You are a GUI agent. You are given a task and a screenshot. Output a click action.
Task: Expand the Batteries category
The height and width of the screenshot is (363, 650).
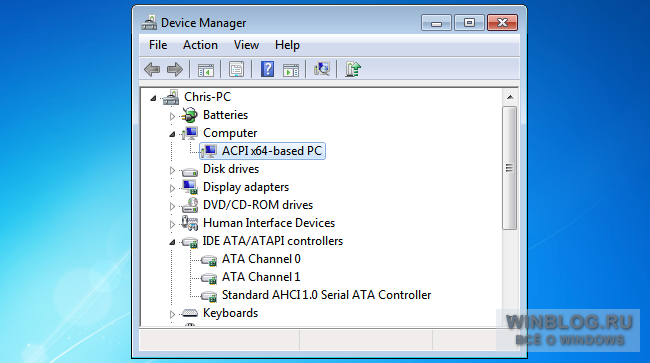(x=172, y=116)
